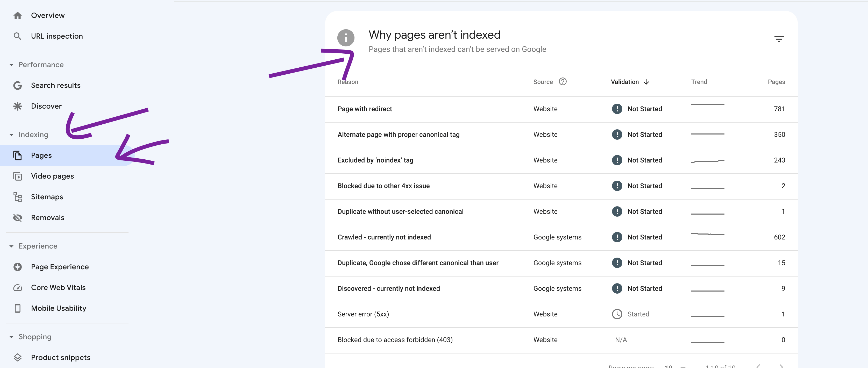Click the Source column help icon

(x=563, y=82)
